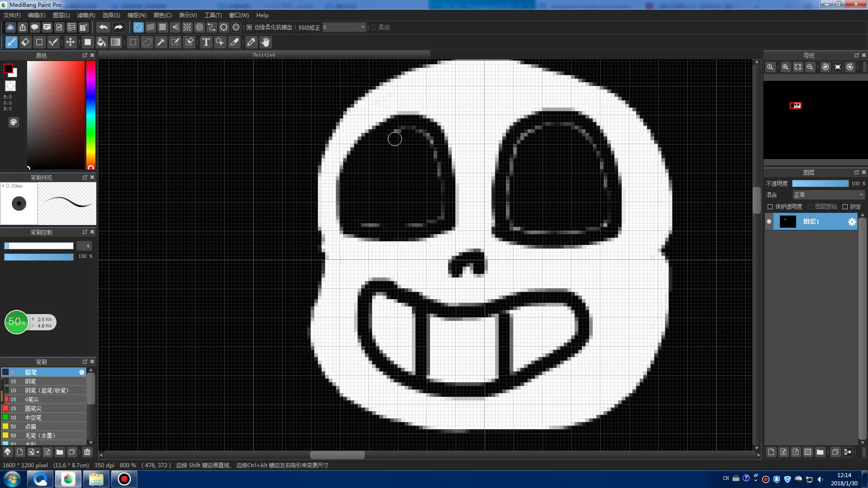Undock the 笔刷 brush list panel
Viewport: 868px width, 488px height.
point(85,361)
